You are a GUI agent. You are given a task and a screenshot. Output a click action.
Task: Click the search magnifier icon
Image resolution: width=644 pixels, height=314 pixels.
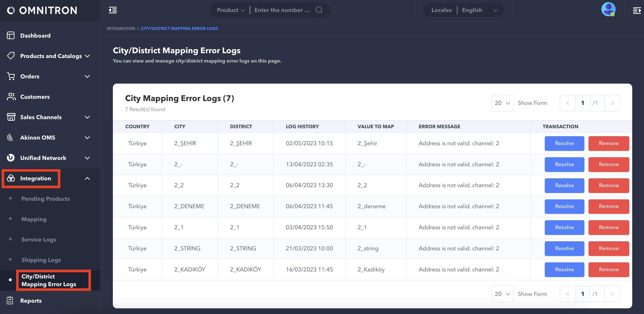click(319, 10)
